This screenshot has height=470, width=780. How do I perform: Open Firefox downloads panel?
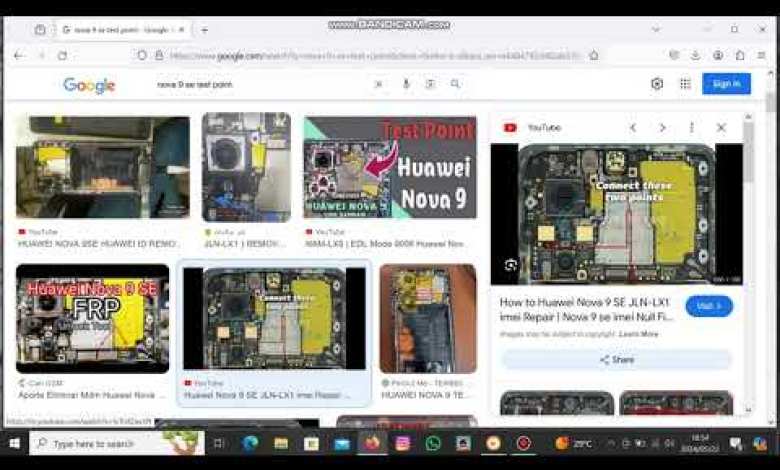(695, 56)
